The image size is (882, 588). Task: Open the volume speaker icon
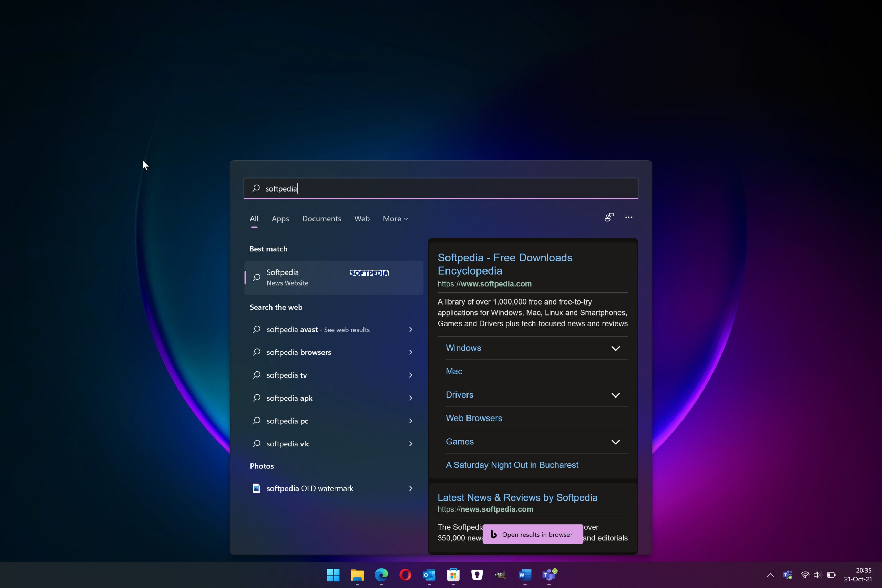[x=818, y=575]
